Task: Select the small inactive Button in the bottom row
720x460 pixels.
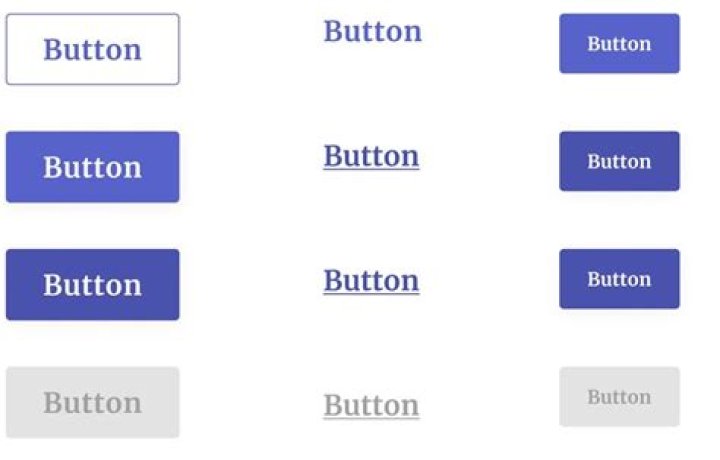Action: point(619,397)
